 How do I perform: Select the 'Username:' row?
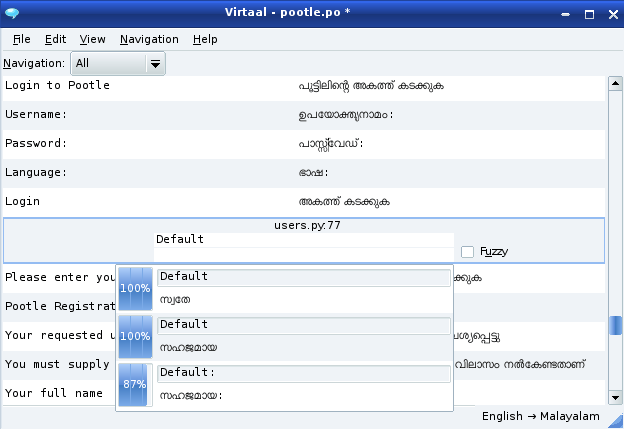[x=304, y=115]
